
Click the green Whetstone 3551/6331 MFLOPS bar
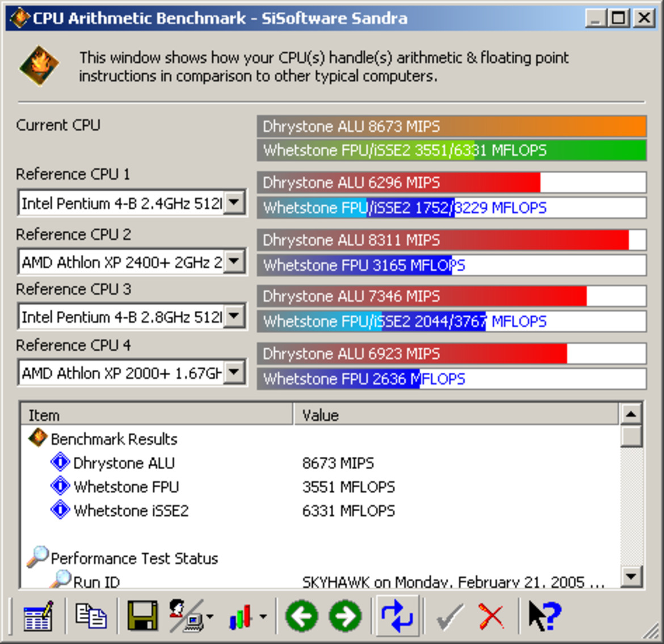click(451, 150)
